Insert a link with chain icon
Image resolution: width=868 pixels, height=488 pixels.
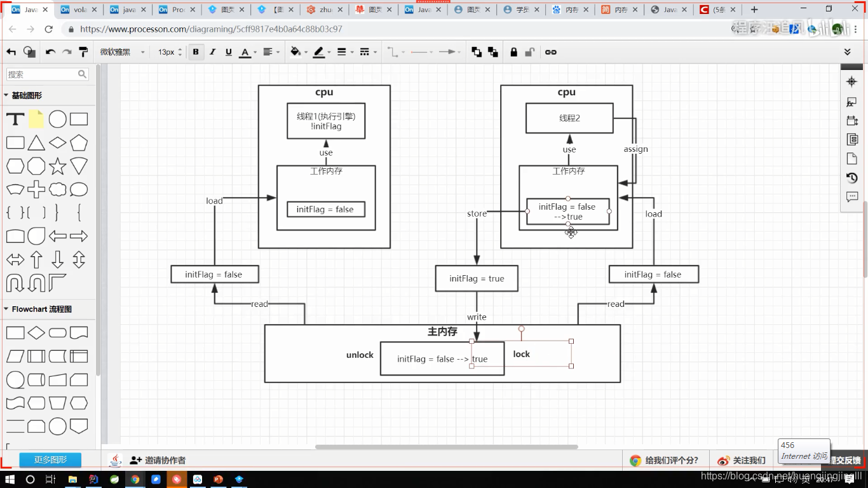coord(551,52)
